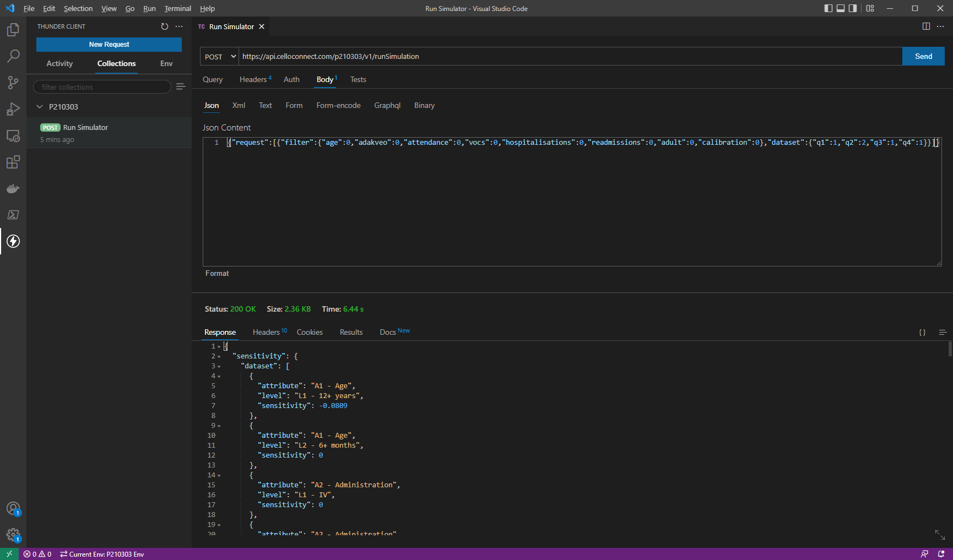Open the response panel lines menu icon
The image size is (953, 560).
tap(943, 332)
